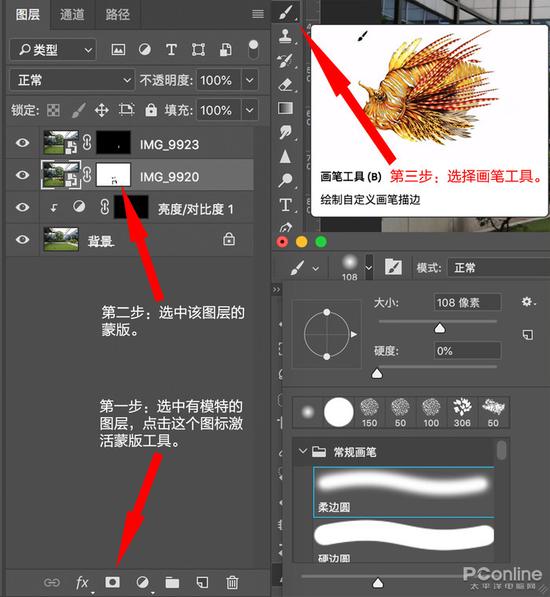Hide the IMG_9923 layer

[x=22, y=143]
